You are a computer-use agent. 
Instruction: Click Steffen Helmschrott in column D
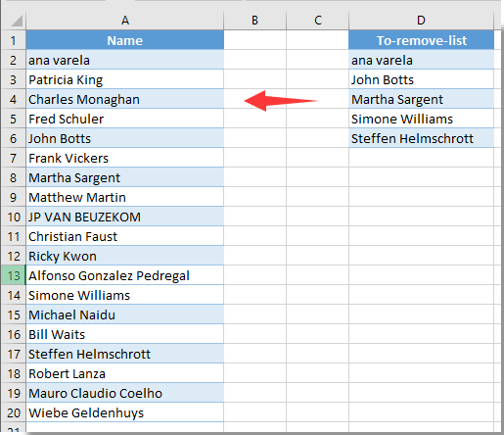pyautogui.click(x=421, y=138)
